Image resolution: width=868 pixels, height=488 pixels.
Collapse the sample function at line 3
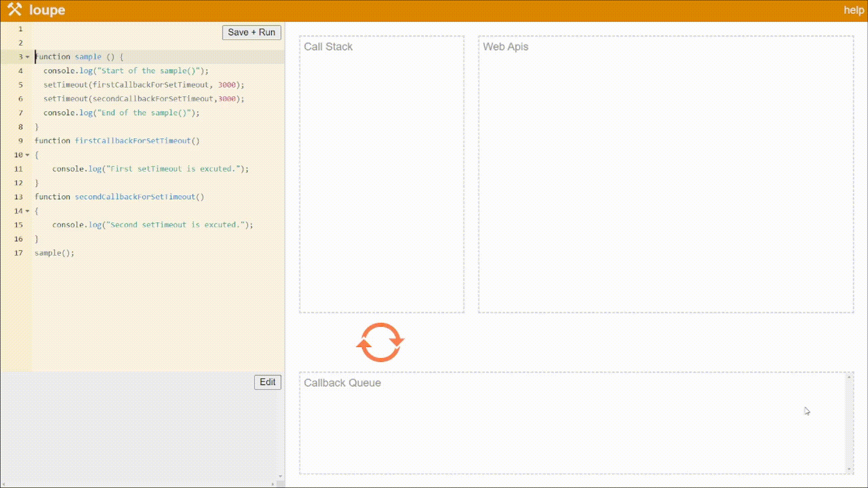click(28, 57)
